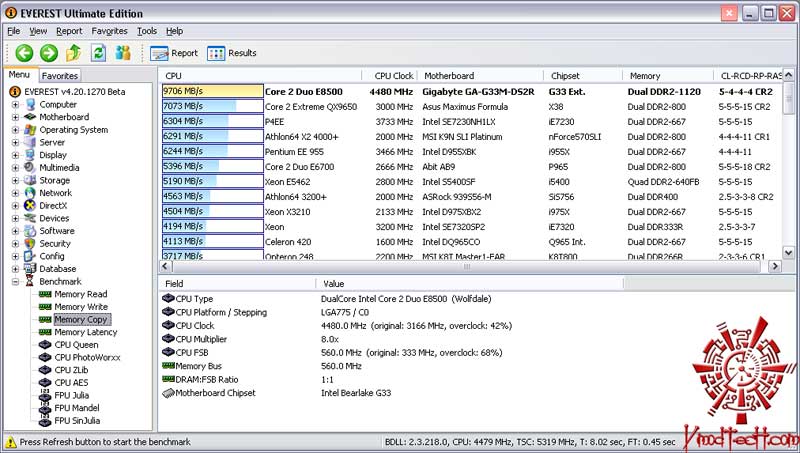Open the View menu
The image size is (800, 453).
[x=38, y=31]
